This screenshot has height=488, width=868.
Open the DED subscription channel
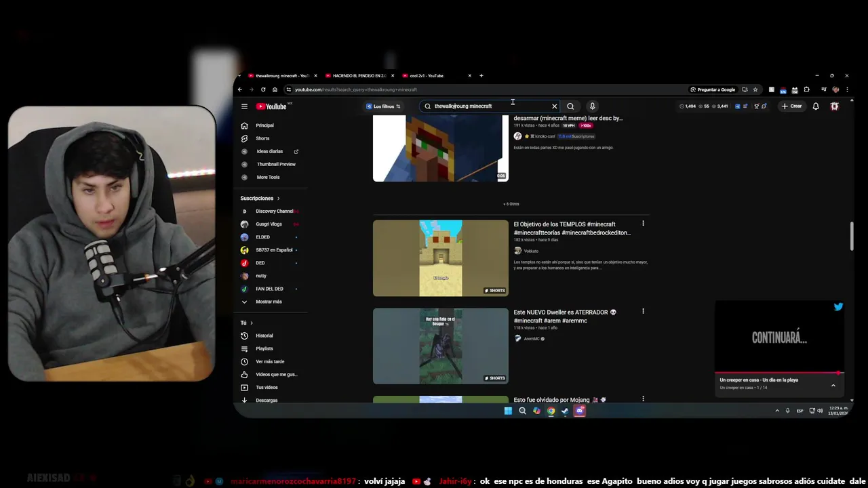271,263
